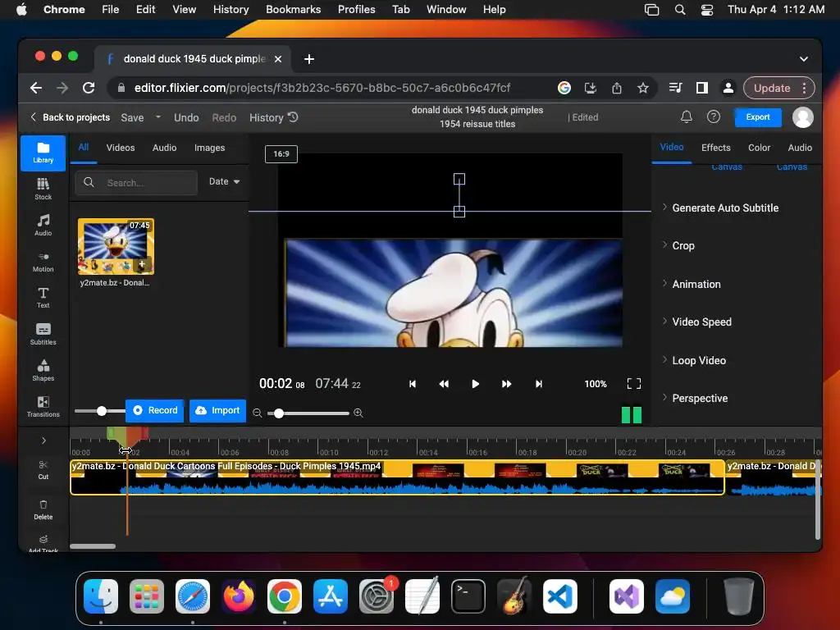Click the timeline playhead marker
The image size is (840, 630).
click(127, 438)
